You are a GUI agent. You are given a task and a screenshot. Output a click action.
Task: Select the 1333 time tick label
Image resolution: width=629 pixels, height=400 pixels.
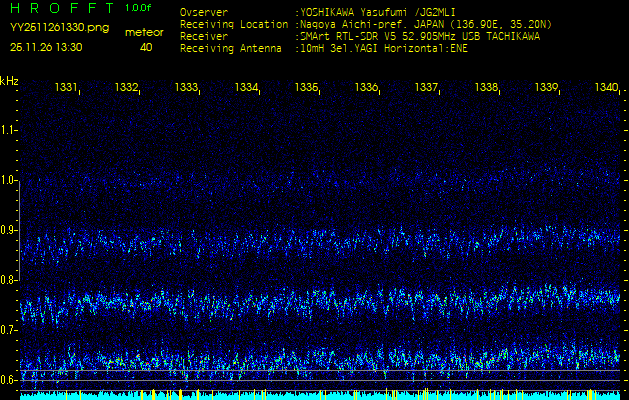tap(186, 88)
